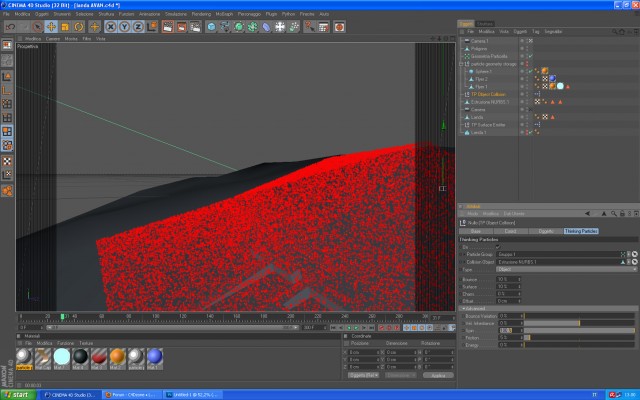
Task: Open the Simulazione menu
Action: pos(176,14)
